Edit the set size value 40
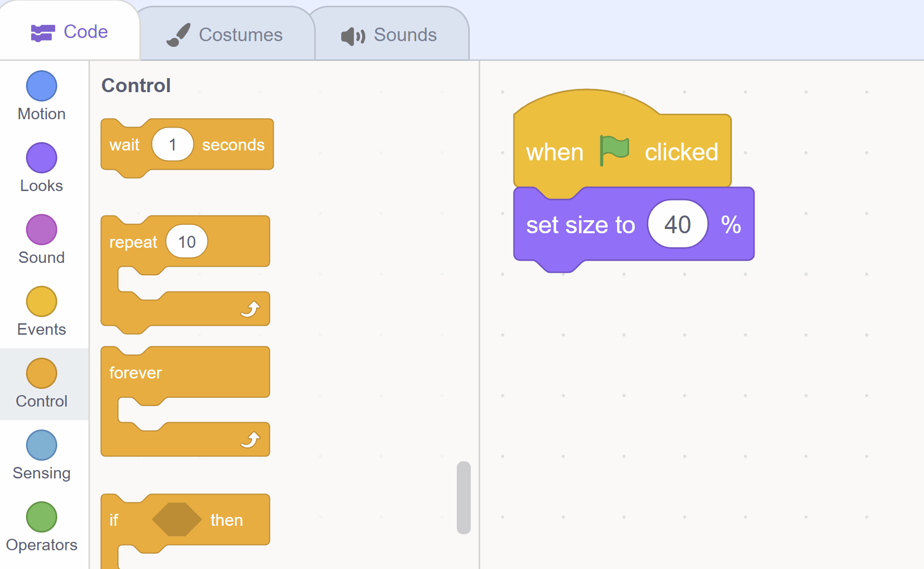 coord(677,224)
